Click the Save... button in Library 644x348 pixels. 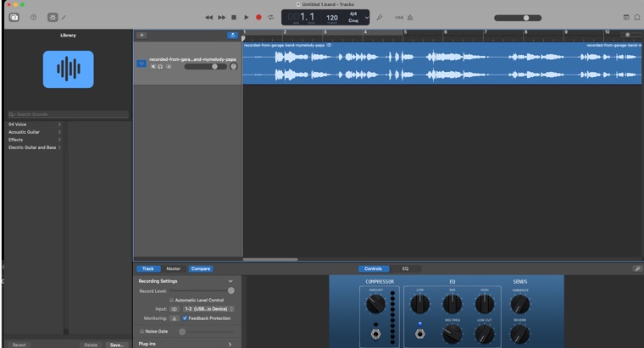(x=117, y=345)
